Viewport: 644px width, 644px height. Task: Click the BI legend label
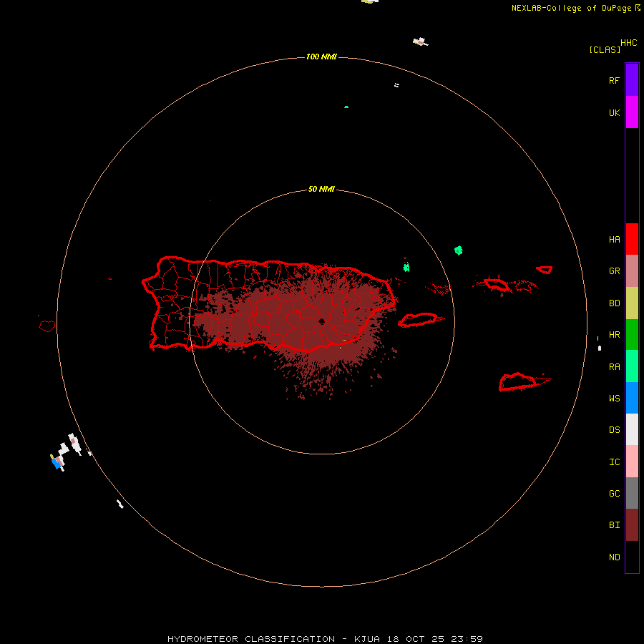coord(614,525)
